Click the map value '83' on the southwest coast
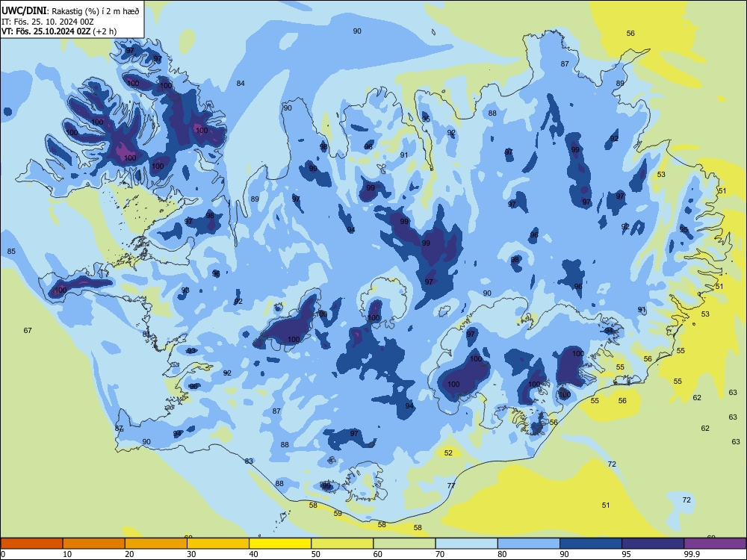 (x=249, y=461)
